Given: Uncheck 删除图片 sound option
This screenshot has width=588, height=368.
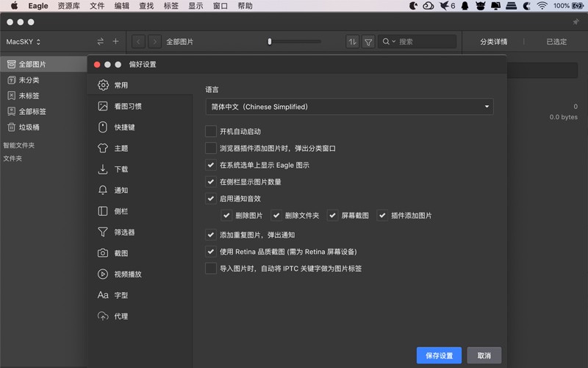Looking at the screenshot, I should pos(226,216).
